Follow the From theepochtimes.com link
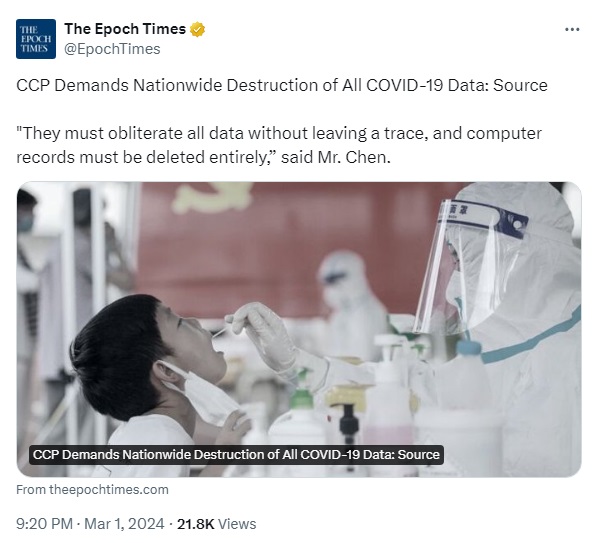The width and height of the screenshot is (597, 543). coord(93,490)
